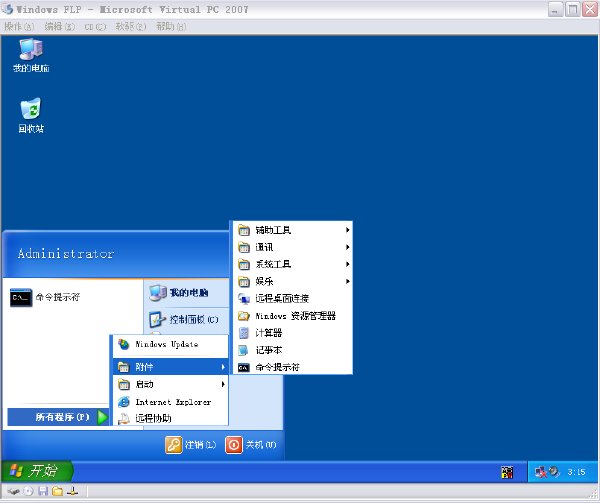Screen dimensions: 600x503
Task: Open the 操作 menu in Virtual PC
Action: [19, 26]
